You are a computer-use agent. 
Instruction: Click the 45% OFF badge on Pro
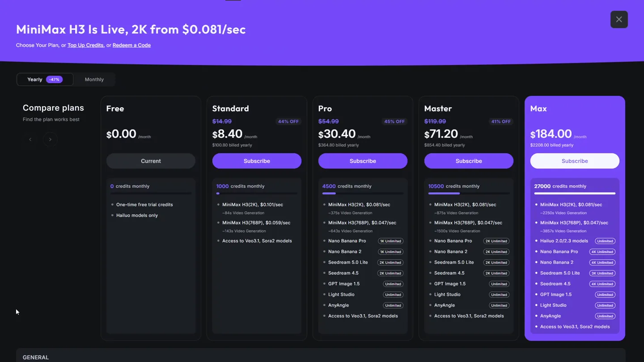[394, 122]
